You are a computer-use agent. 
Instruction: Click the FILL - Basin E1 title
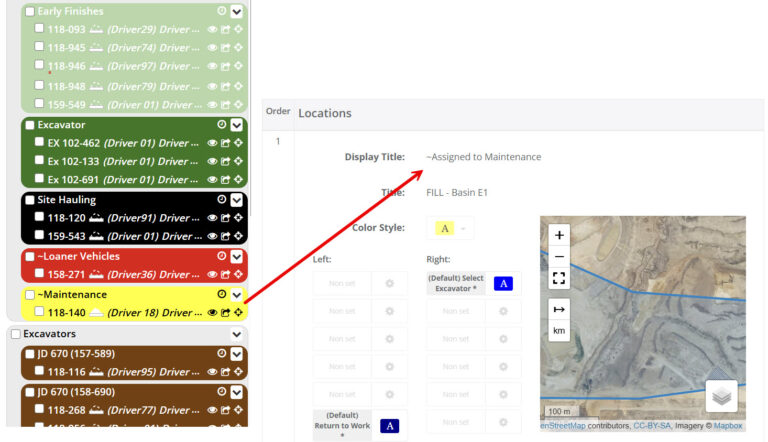click(457, 193)
